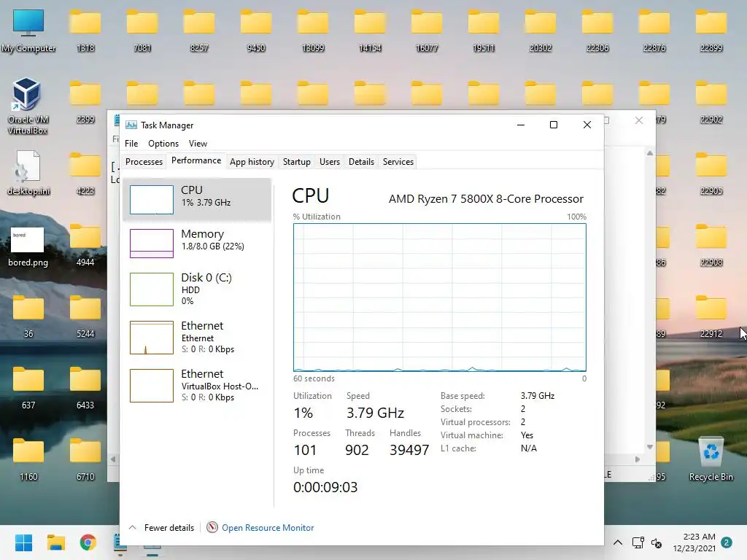
Task: Select the folder named 19511
Action: coord(484,31)
